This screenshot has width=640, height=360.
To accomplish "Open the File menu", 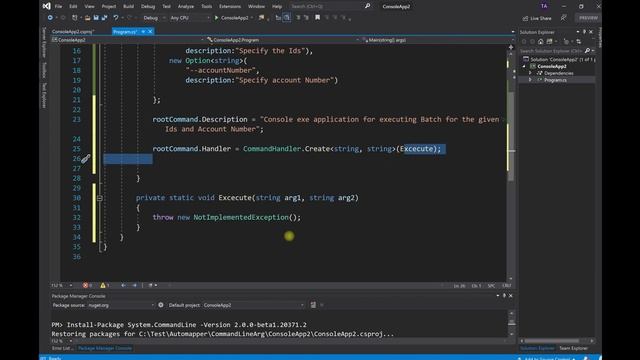I will pos(58,7).
